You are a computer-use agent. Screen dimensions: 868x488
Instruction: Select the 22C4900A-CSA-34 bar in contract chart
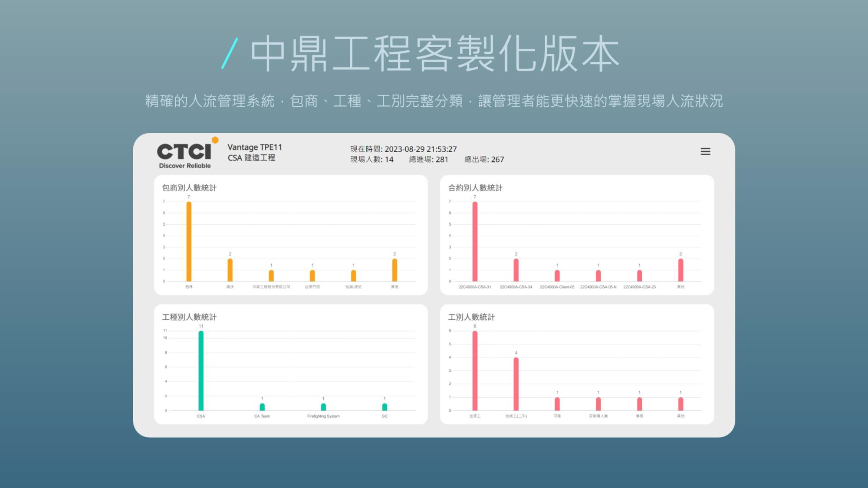point(516,270)
